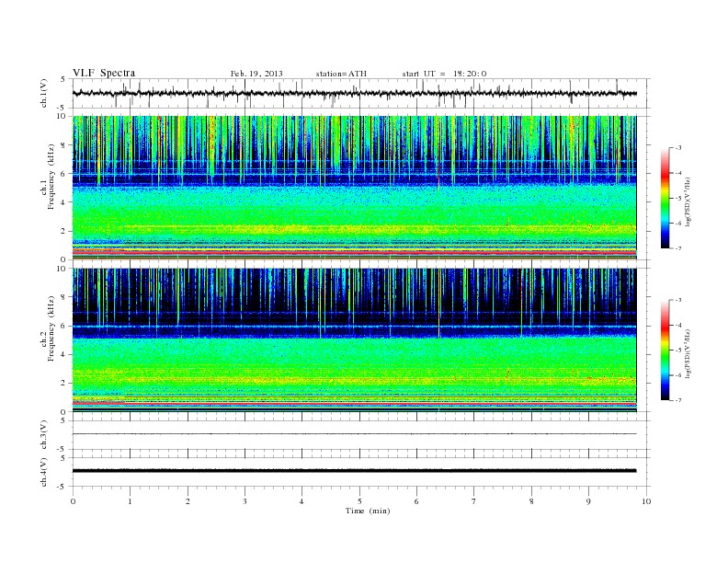The height and width of the screenshot is (563, 728).
Task: Click the '-3' tick on ch.1 colorbar
Action: 678,148
